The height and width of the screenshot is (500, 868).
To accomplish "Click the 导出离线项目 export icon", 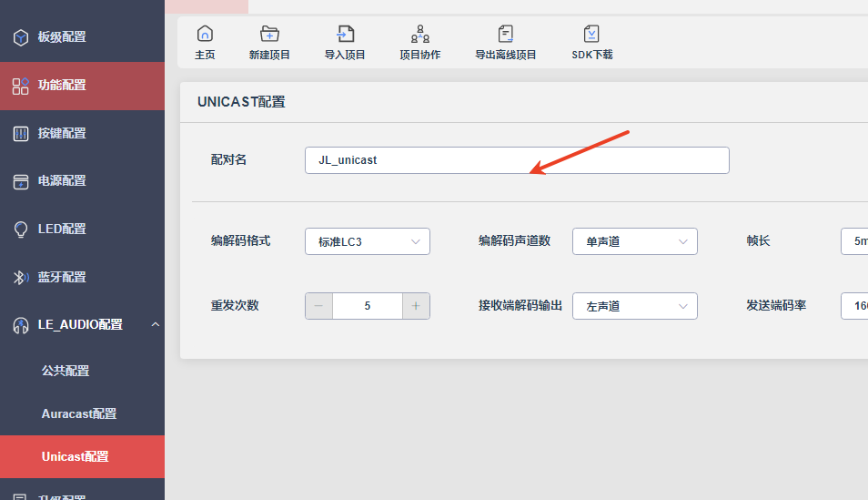I will tap(505, 35).
